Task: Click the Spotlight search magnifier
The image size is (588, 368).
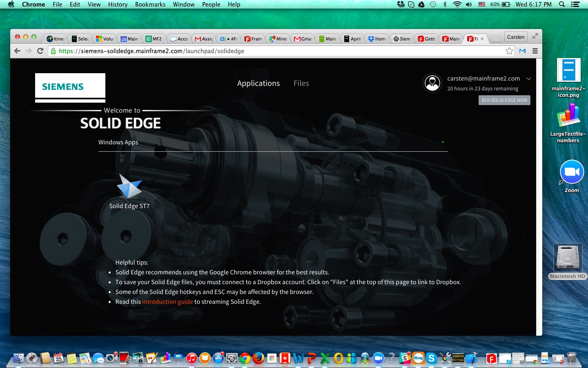Action: pyautogui.click(x=561, y=4)
